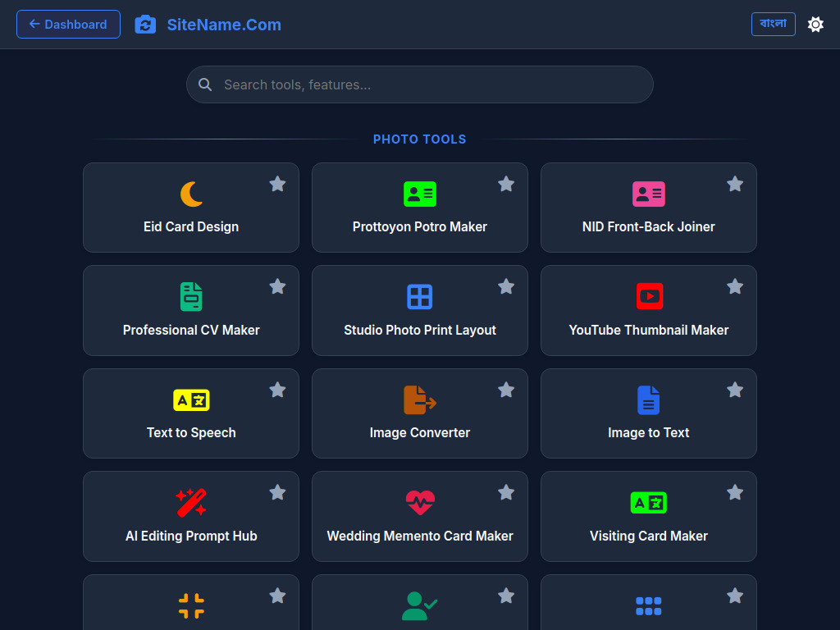Favorite the Image to Text tool

point(735,390)
